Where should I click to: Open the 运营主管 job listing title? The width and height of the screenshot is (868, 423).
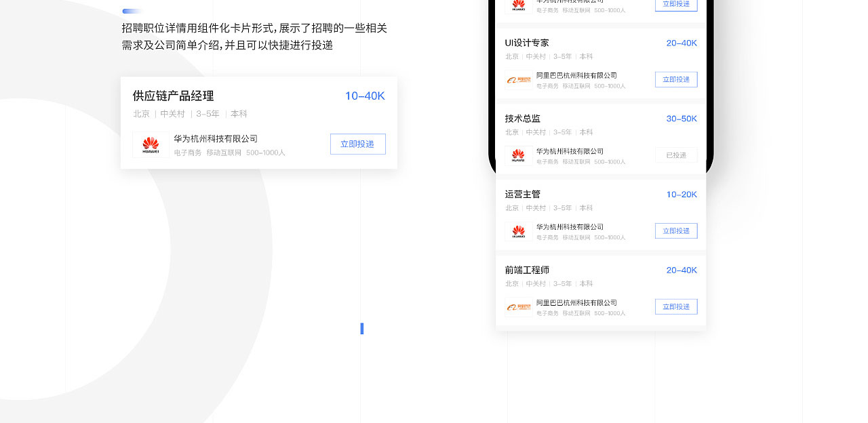point(523,195)
